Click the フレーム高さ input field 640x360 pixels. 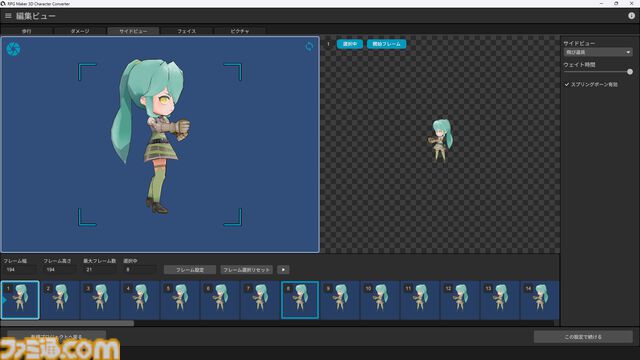pyautogui.click(x=60, y=270)
